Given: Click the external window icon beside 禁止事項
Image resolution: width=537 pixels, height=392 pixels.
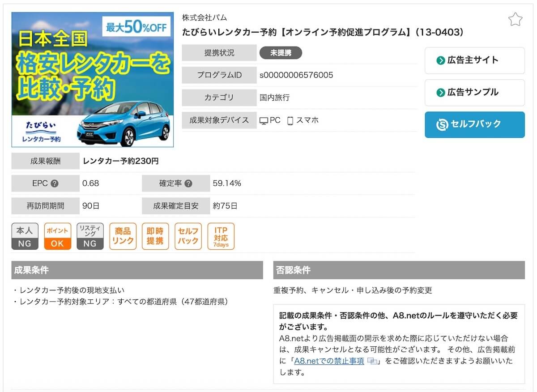Looking at the screenshot, I should click(372, 361).
